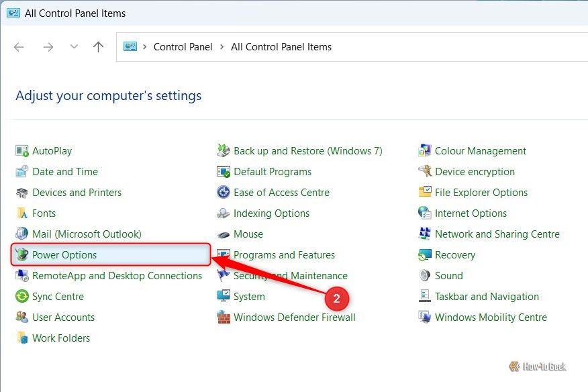Open the Recovery icon
588x392 pixels.
[425, 254]
